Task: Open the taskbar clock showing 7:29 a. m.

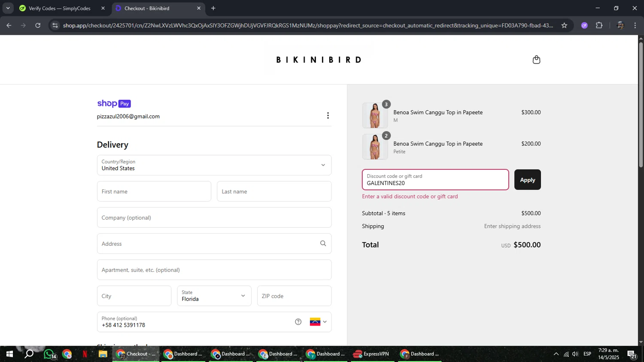Action: tap(609, 354)
